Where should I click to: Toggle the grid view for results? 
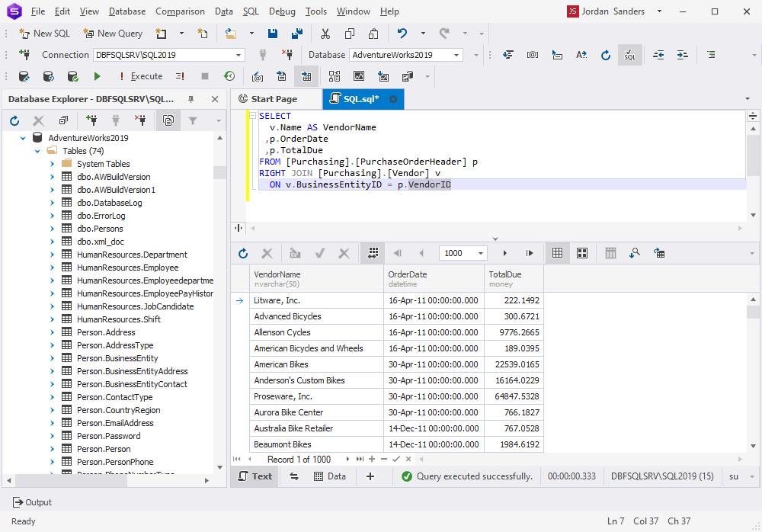(558, 253)
